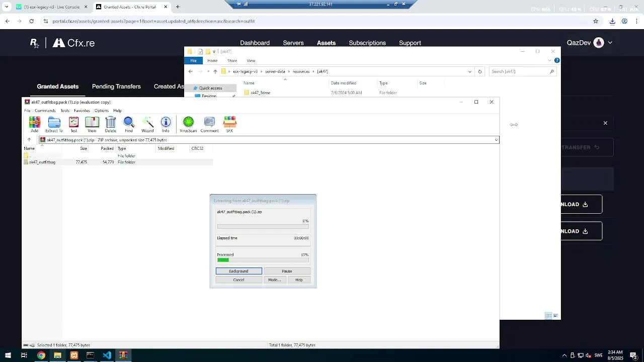Launch the Wizard tool
The width and height of the screenshot is (644, 362).
point(147,124)
